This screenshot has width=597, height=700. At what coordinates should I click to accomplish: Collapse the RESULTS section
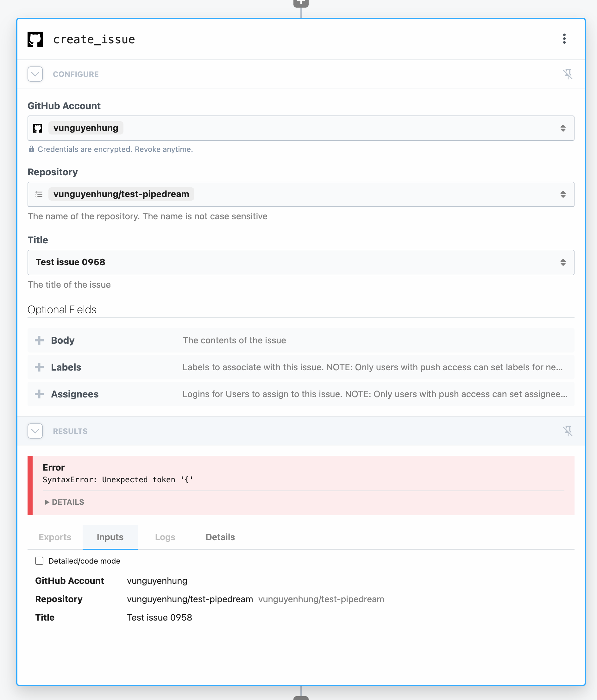pyautogui.click(x=35, y=431)
